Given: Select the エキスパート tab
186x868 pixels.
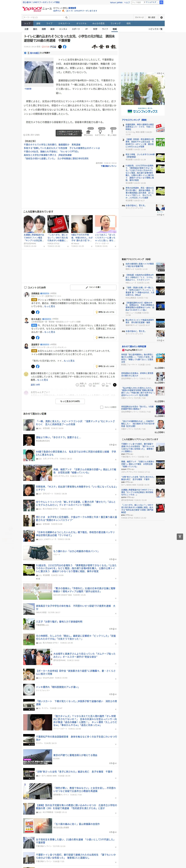Looking at the screenshot, I should pyautogui.click(x=64, y=24).
